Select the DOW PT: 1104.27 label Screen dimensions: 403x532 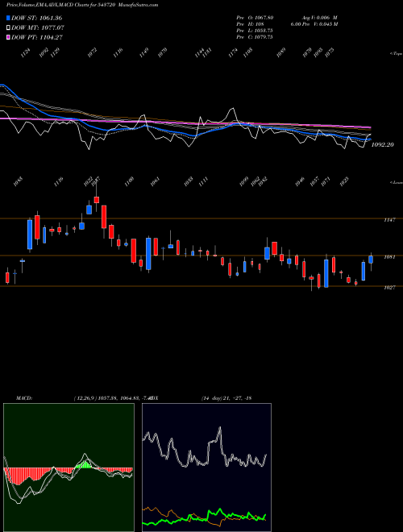pos(37,37)
